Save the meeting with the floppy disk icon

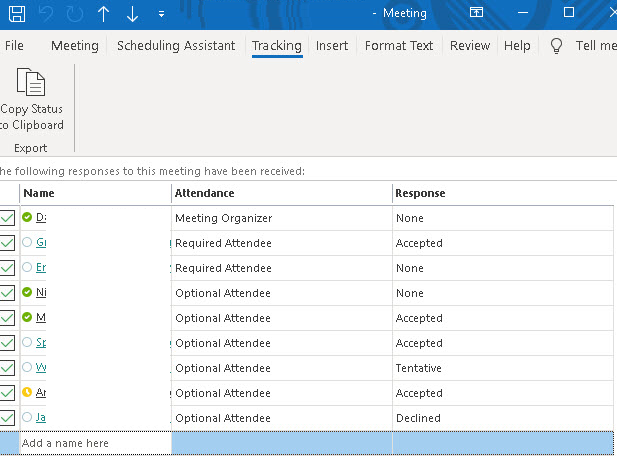pyautogui.click(x=17, y=14)
